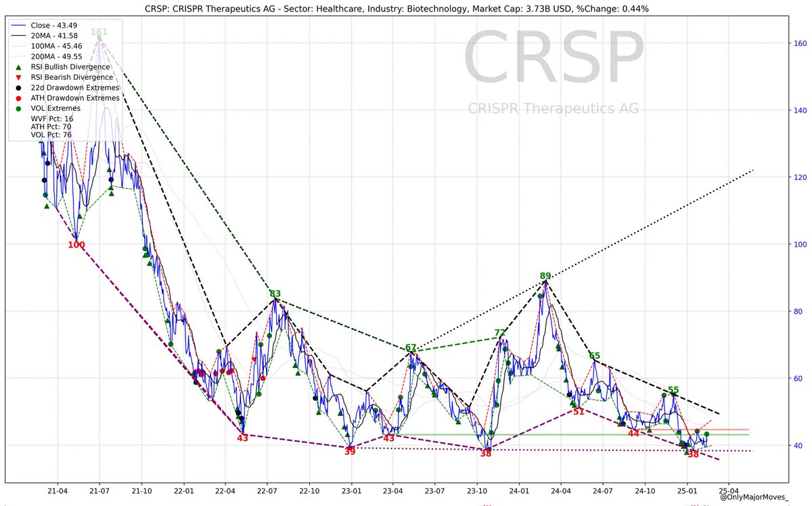812x506 pixels.
Task: Click the red 43 low label near 23-04
Action: tap(388, 438)
